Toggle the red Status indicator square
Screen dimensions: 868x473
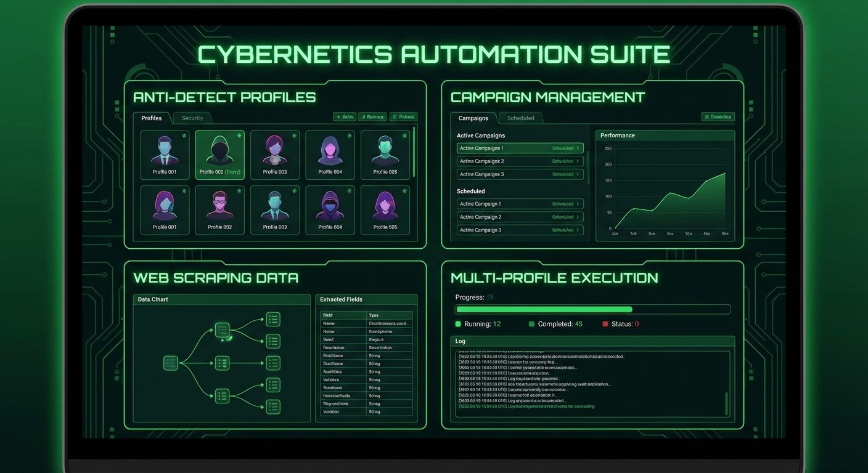605,324
